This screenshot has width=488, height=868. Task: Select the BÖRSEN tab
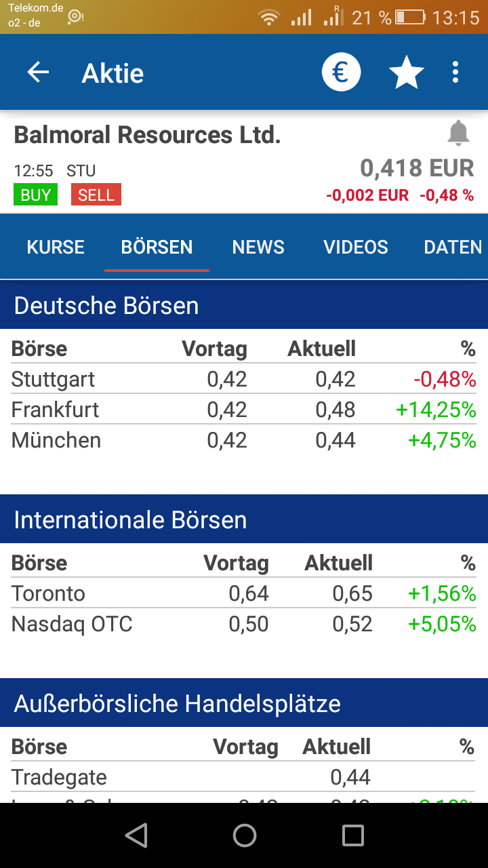pos(157,247)
